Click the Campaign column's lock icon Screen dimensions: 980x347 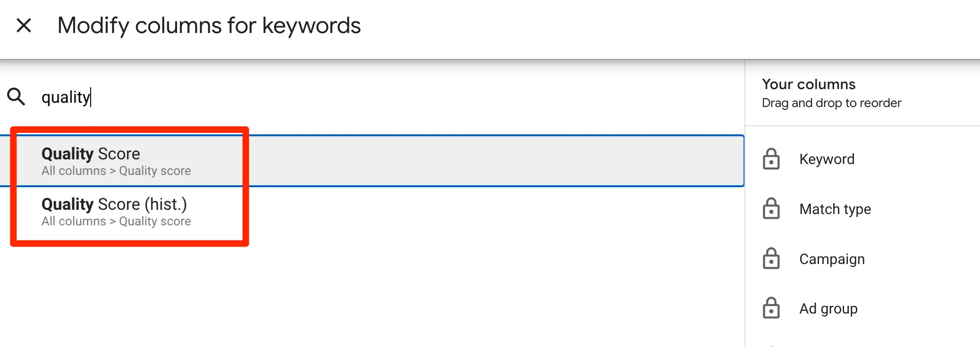pos(771,259)
